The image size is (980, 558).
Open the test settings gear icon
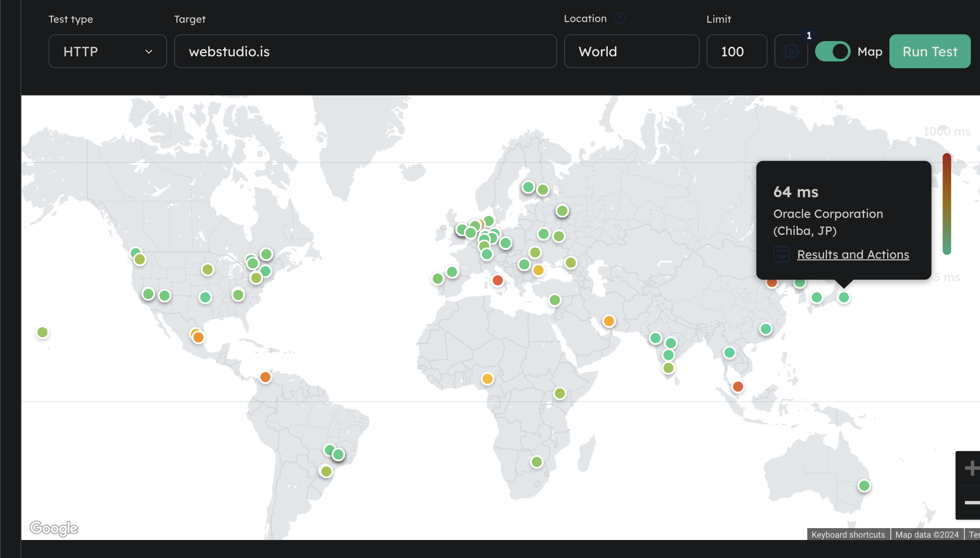(x=791, y=51)
